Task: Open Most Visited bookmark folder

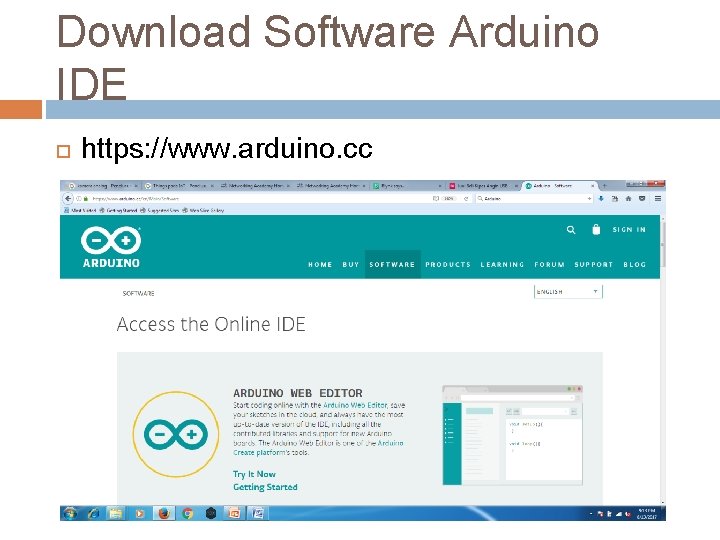Action: pos(80,210)
